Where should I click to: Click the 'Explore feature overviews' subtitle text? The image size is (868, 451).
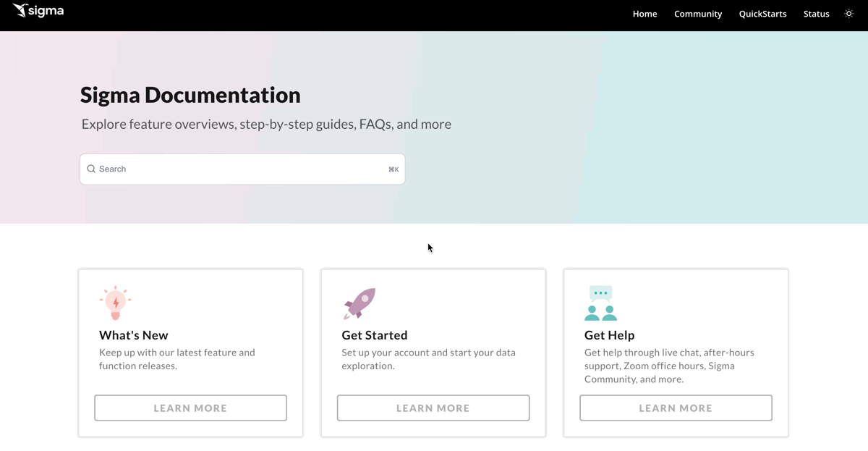tap(266, 124)
